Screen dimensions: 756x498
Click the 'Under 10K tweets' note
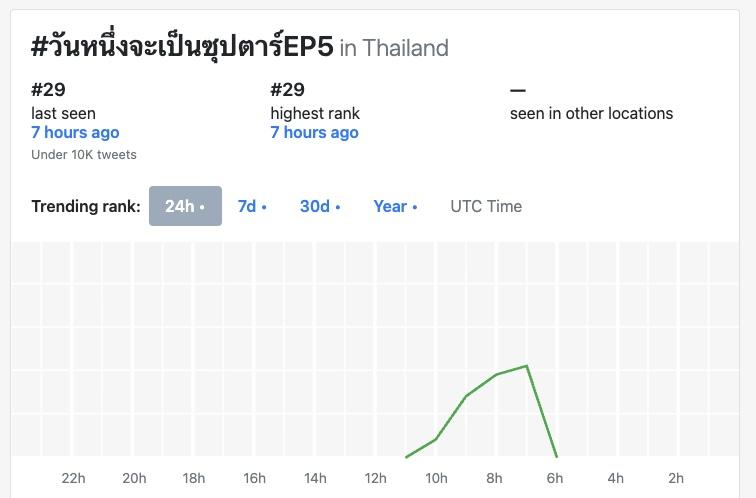click(84, 155)
